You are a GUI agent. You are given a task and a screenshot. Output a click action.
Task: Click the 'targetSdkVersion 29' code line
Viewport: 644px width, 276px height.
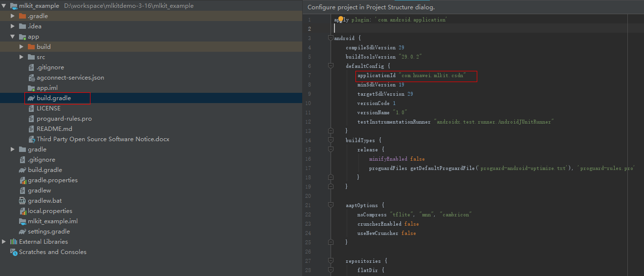385,94
